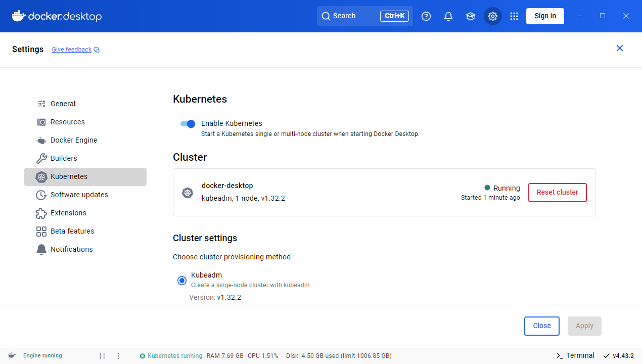
Task: Click 'kubeadm, 1 node, v1.32.2' text
Action: 243,198
